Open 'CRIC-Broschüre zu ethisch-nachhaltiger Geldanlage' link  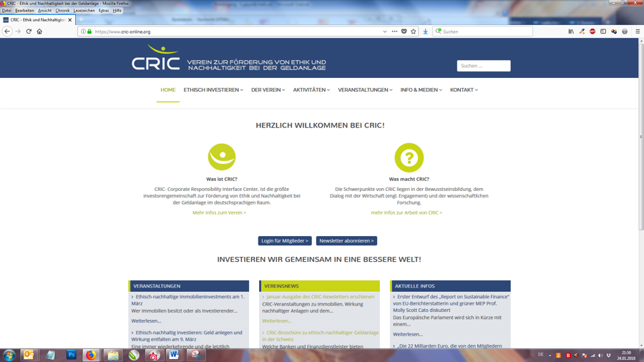pos(321,336)
